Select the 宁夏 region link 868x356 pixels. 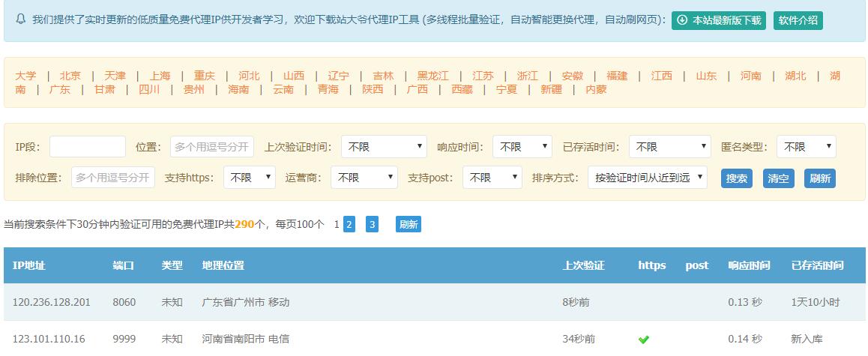pos(507,89)
